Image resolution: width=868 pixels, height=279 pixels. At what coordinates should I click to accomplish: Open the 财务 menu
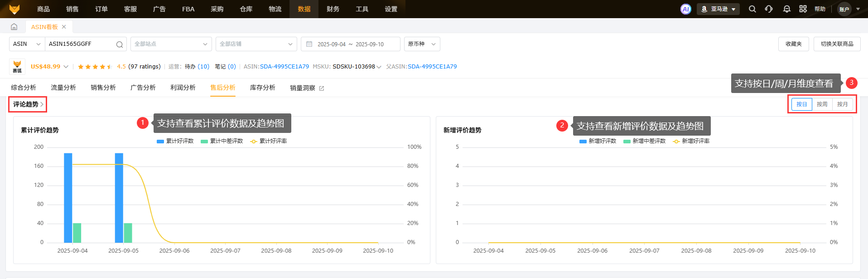(x=333, y=9)
